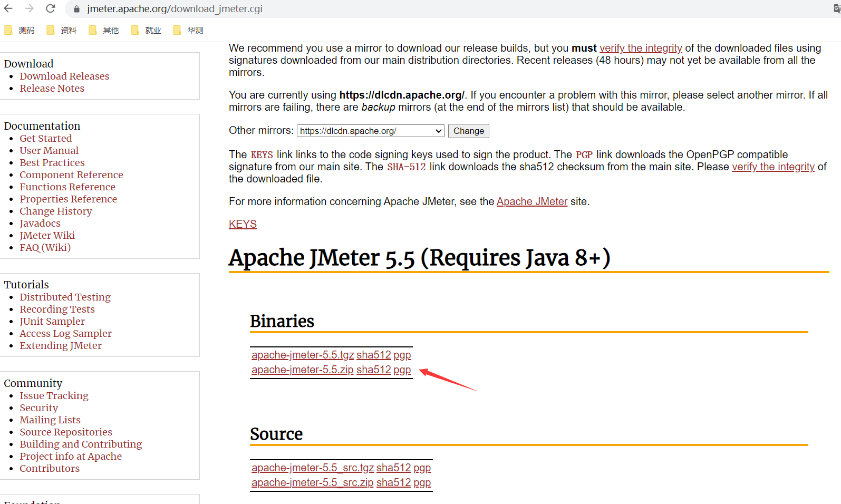Open Javadocs link
The width and height of the screenshot is (841, 504).
tap(40, 223)
